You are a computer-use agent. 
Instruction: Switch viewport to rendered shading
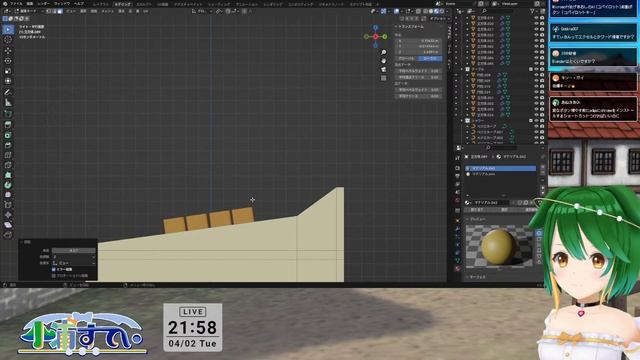tap(442, 11)
